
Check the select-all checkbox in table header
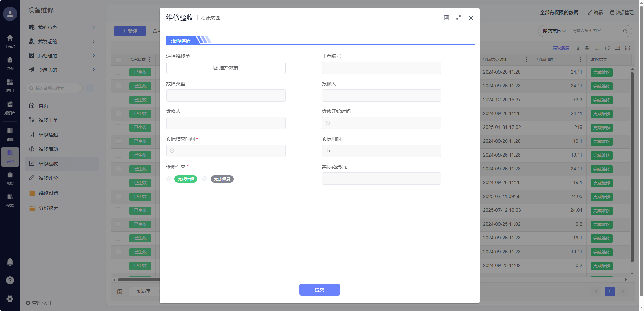pos(118,60)
